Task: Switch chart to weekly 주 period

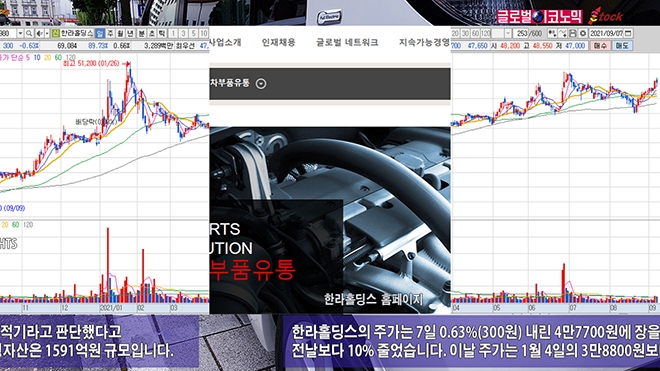Action: pyautogui.click(x=110, y=33)
